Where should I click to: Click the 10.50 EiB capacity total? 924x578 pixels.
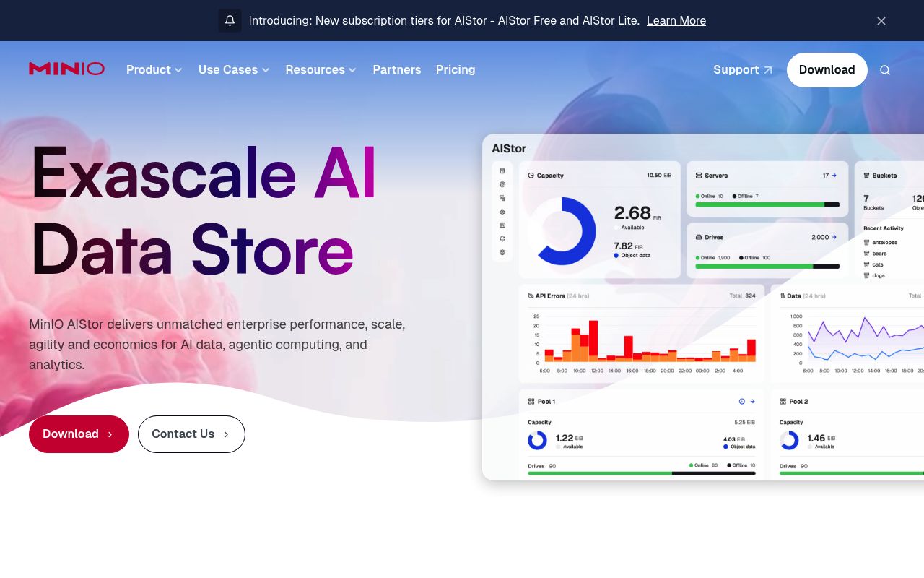pyautogui.click(x=659, y=176)
